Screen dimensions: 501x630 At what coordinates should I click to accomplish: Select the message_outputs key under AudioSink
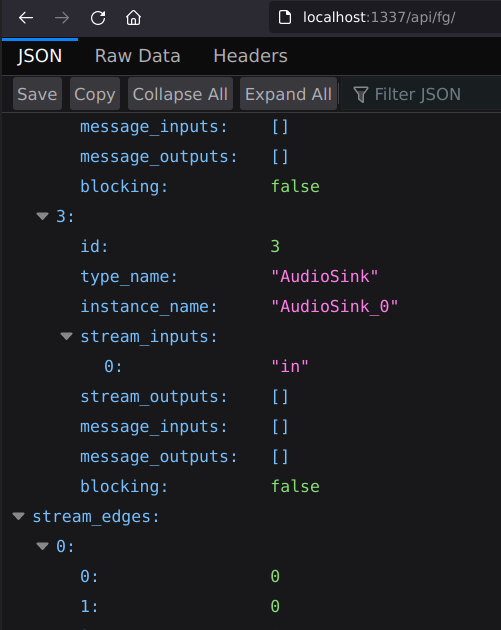pyautogui.click(x=159, y=457)
